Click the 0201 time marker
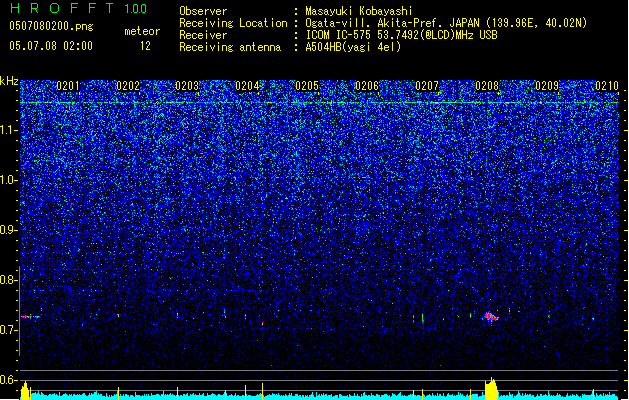Screen dimensions: 629x400 [x=68, y=86]
